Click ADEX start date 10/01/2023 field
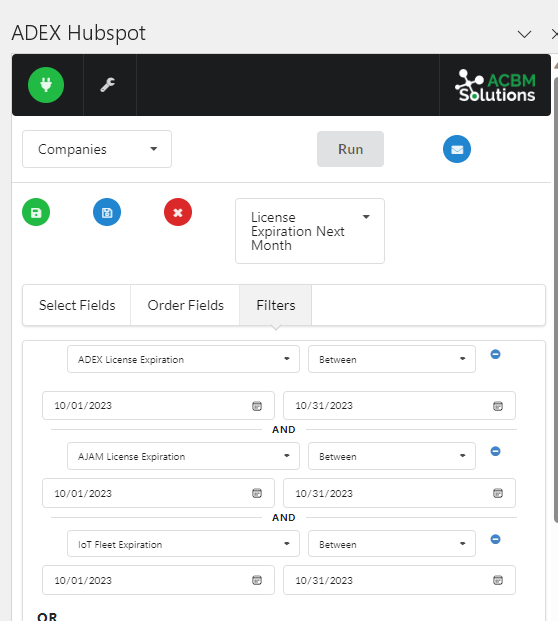The height and width of the screenshot is (621, 558). [158, 406]
